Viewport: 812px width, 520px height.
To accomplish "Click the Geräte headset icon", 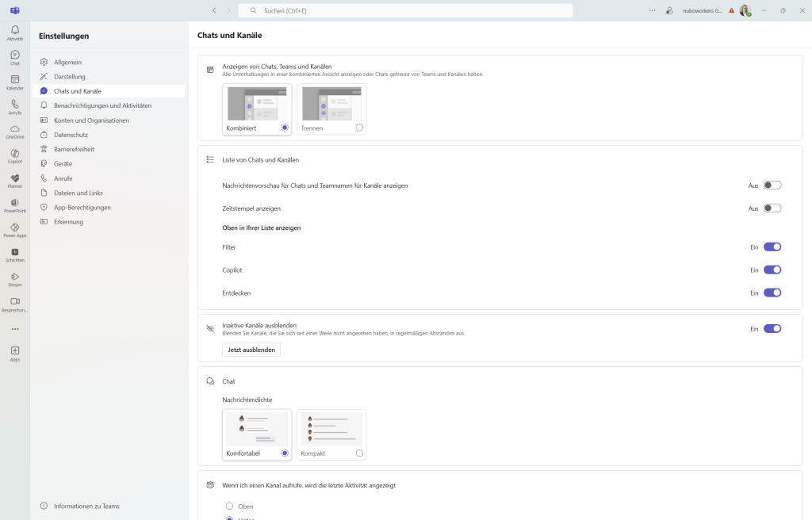I will coord(44,163).
